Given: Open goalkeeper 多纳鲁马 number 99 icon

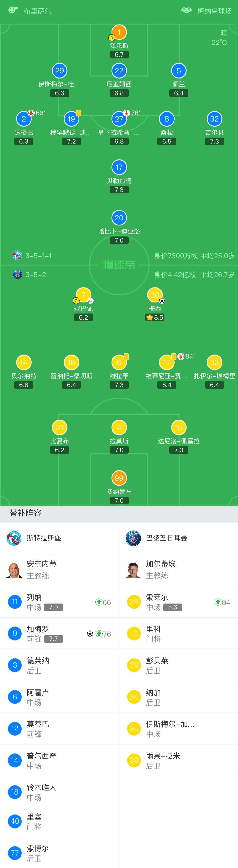Looking at the screenshot, I should (119, 478).
